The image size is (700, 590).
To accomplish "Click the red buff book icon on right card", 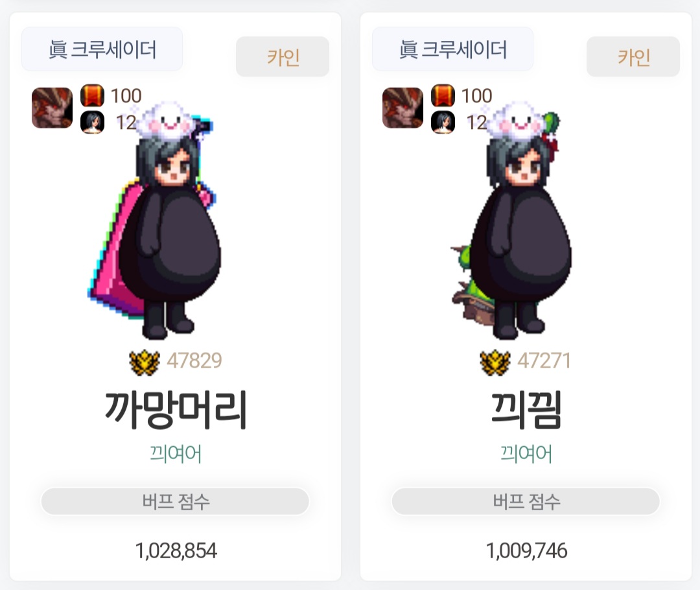I will pyautogui.click(x=443, y=95).
